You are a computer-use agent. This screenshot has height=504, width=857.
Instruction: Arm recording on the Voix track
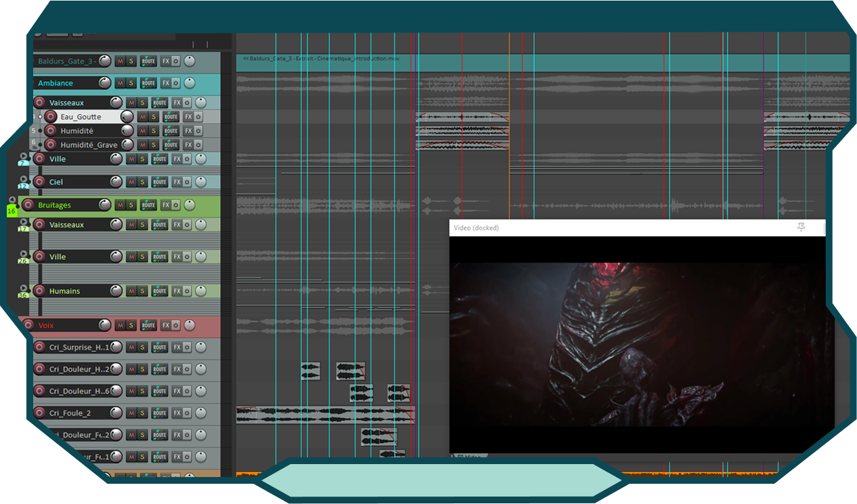28,325
